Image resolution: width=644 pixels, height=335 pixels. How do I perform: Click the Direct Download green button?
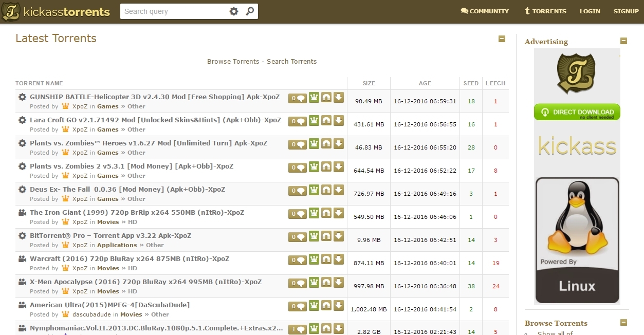coord(577,112)
